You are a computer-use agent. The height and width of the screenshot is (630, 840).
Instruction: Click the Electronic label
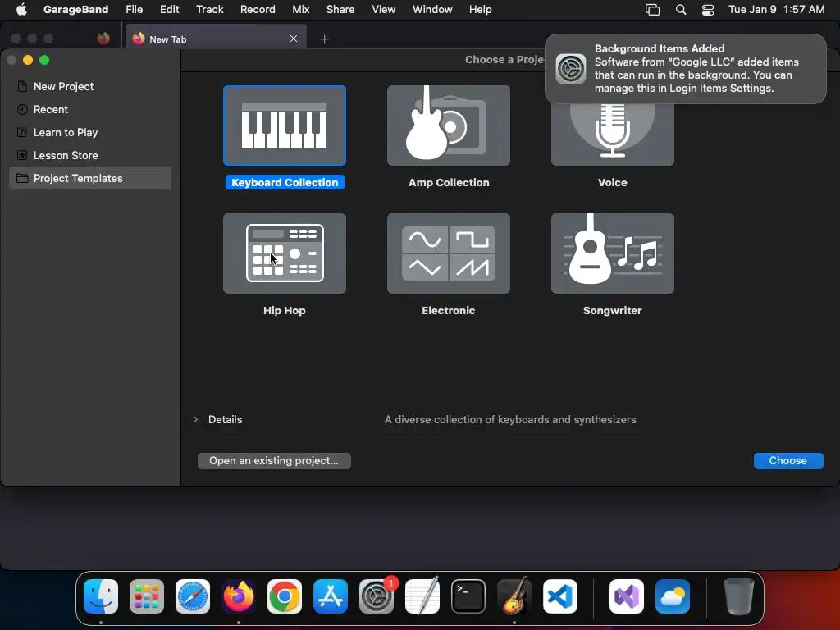[x=449, y=311]
